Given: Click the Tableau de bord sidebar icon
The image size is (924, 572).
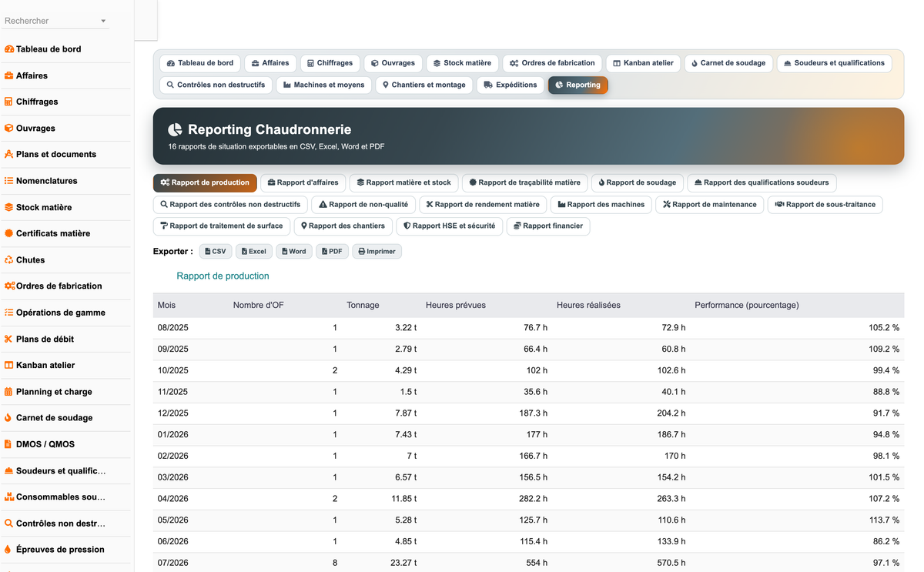Looking at the screenshot, I should [9, 49].
